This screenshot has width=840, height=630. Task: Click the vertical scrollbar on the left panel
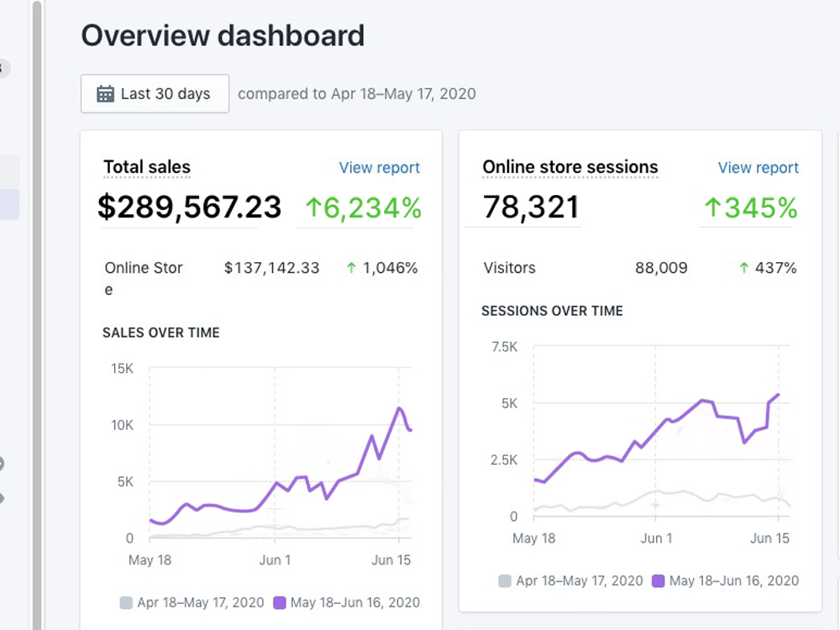(x=37, y=315)
